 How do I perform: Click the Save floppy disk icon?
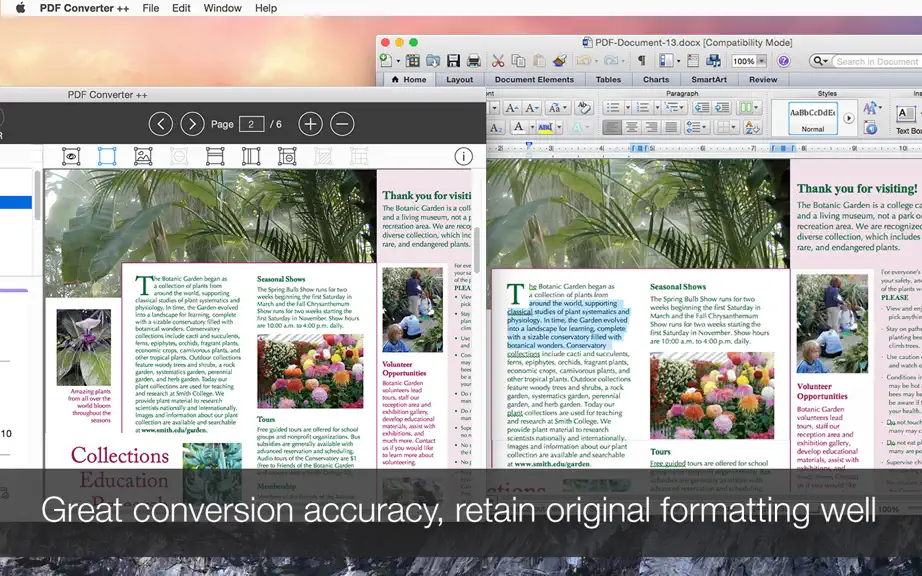coord(453,61)
